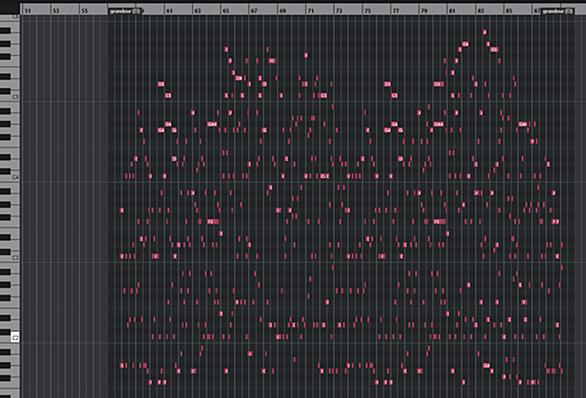
Task: Select the G#4 note near bar 64
Action: (x=212, y=124)
